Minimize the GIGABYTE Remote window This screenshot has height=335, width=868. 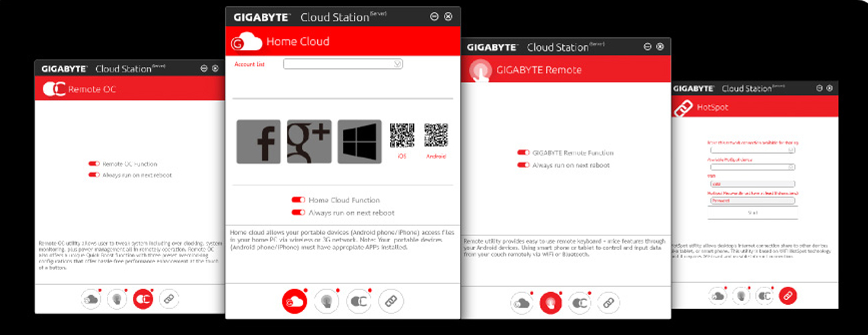pyautogui.click(x=647, y=47)
